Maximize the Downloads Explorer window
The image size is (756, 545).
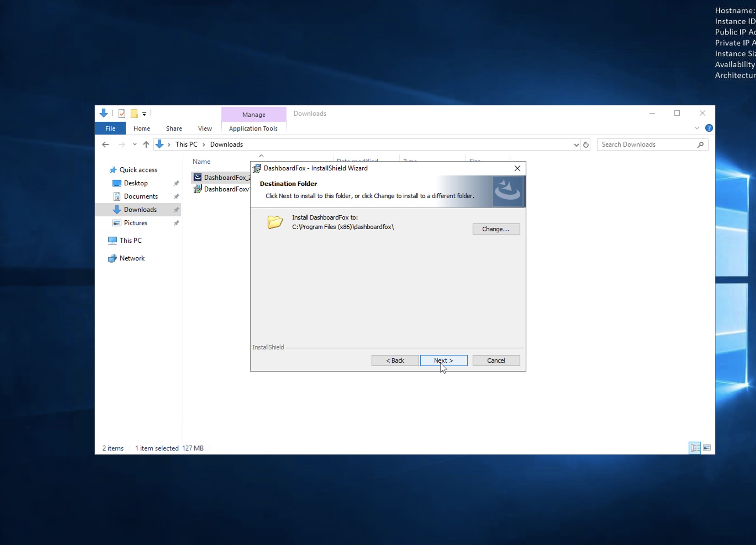(x=677, y=113)
